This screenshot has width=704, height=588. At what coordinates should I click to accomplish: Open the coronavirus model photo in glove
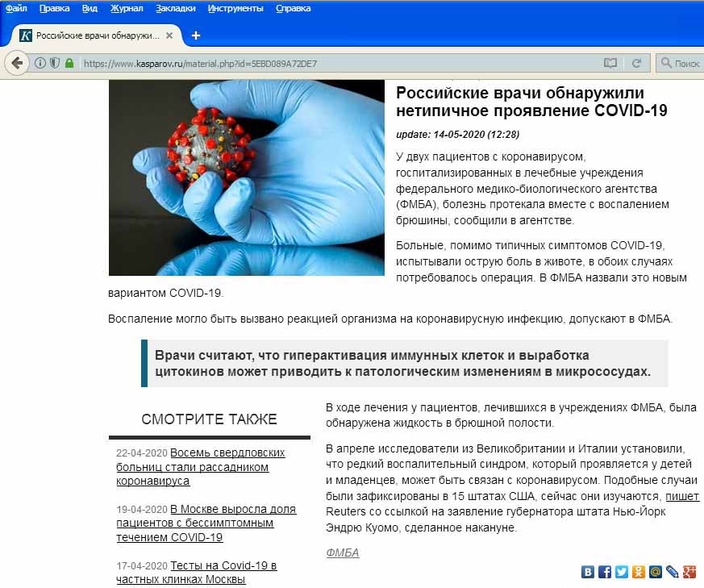click(x=247, y=178)
